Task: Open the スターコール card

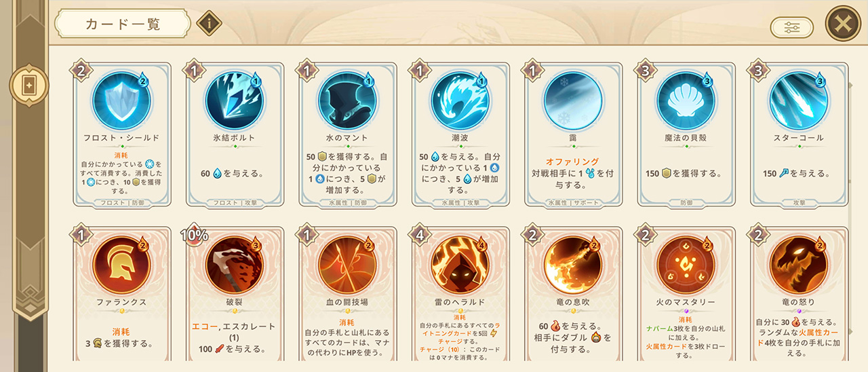Action: [x=798, y=134]
